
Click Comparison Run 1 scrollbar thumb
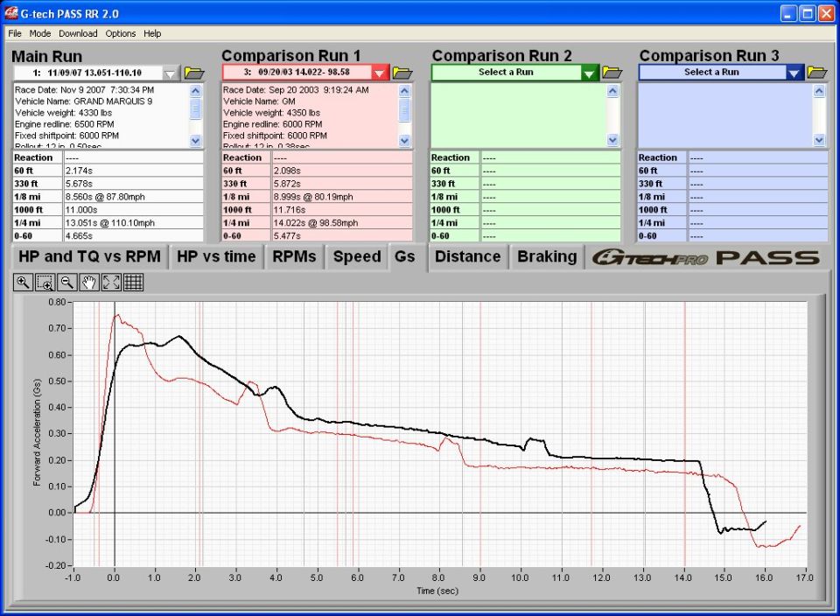click(x=404, y=110)
